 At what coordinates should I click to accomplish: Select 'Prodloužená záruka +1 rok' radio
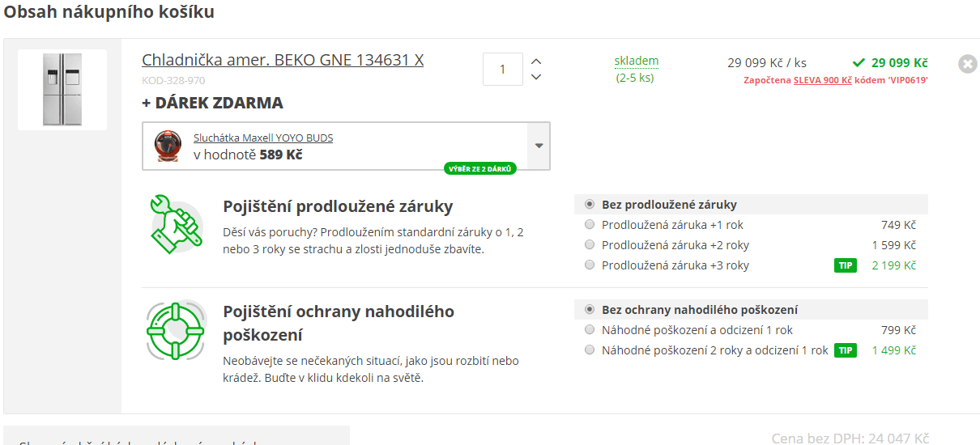[590, 225]
